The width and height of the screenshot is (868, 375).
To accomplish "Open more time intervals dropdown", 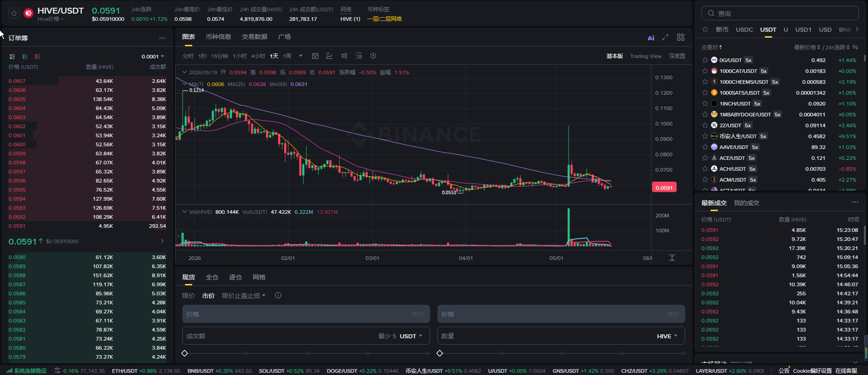I will point(301,56).
